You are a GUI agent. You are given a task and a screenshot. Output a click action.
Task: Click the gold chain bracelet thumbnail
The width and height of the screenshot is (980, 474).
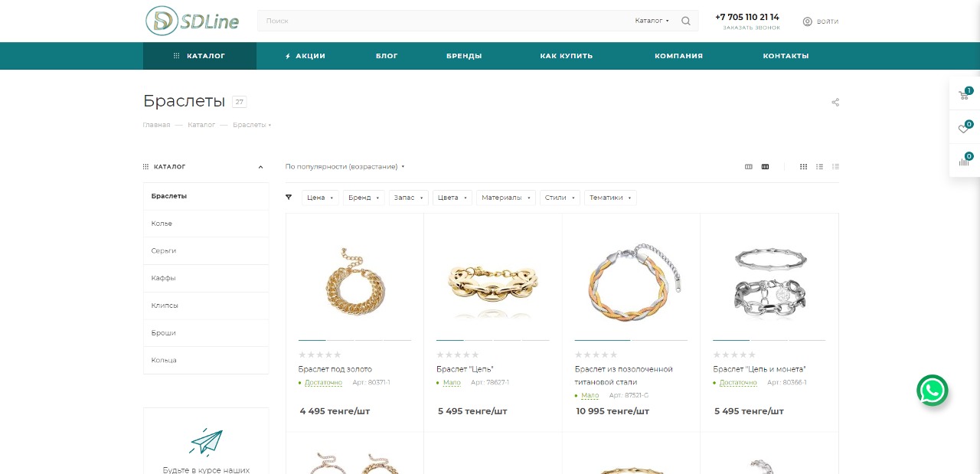coord(354,281)
